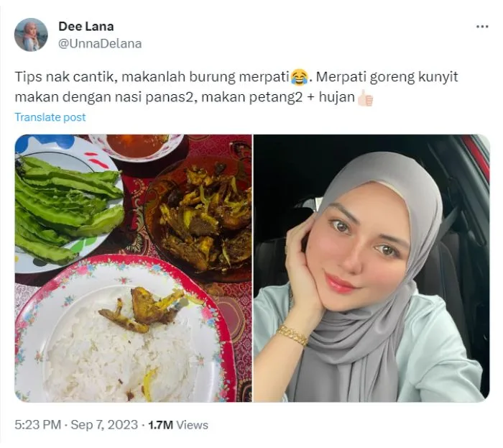Screen dimensions: 503x448
Task: Click the thumbs-up emoji in the tweet
Action: click(365, 98)
